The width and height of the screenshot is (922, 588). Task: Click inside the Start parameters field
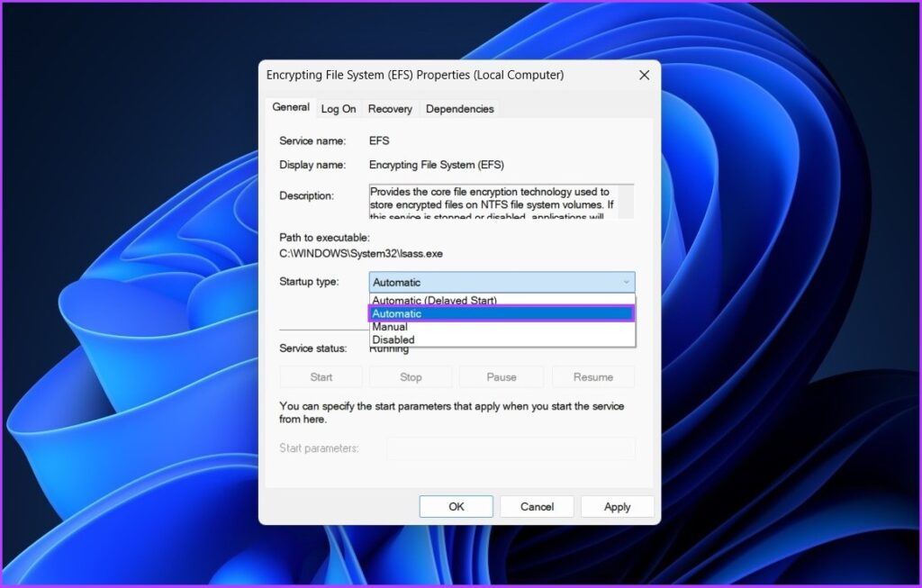(509, 448)
